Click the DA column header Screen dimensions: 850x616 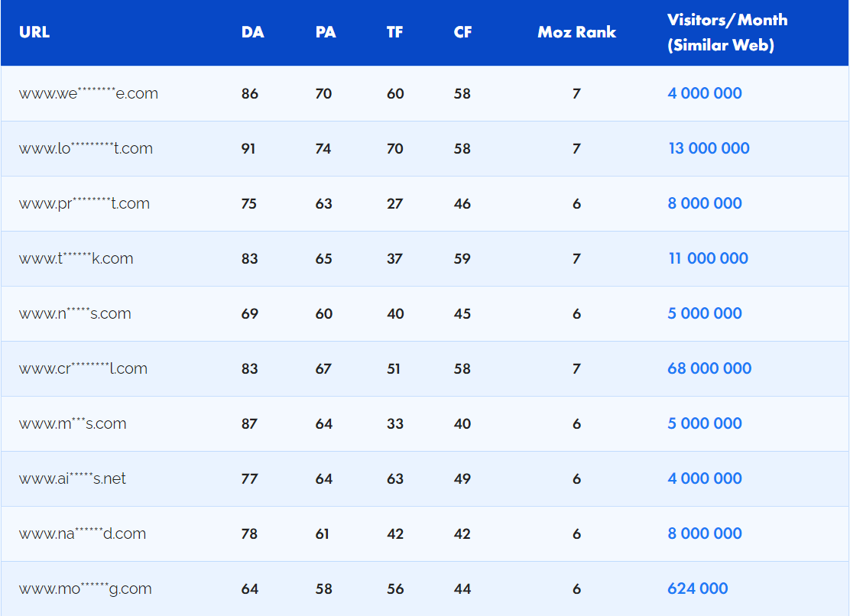(x=252, y=32)
